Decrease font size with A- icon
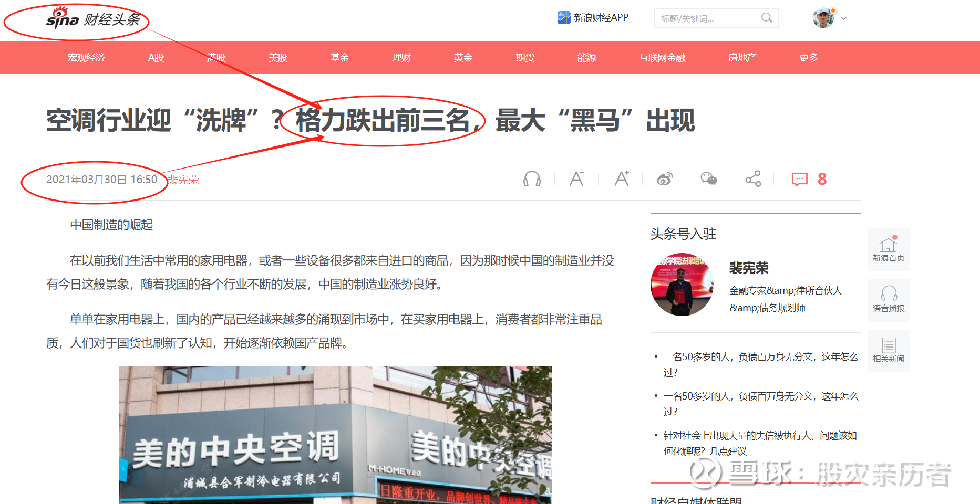The image size is (980, 504). click(x=576, y=179)
